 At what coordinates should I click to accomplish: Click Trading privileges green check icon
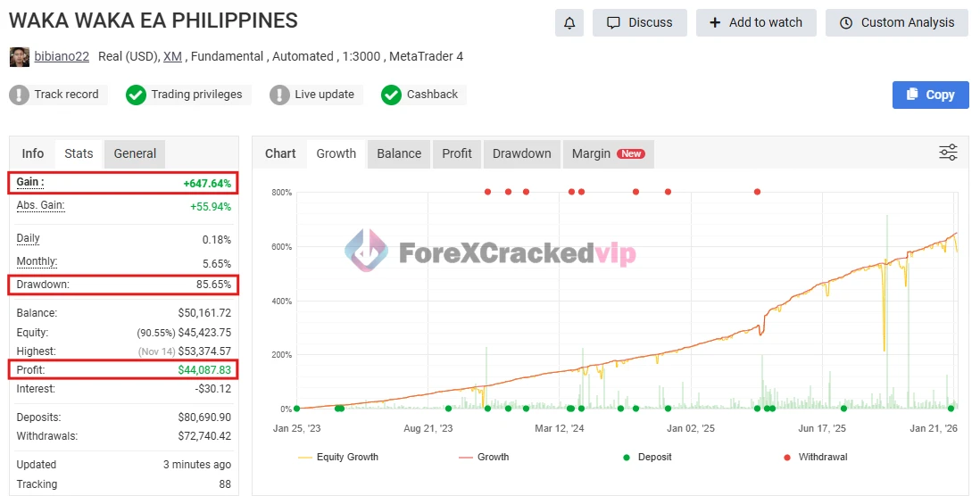136,95
